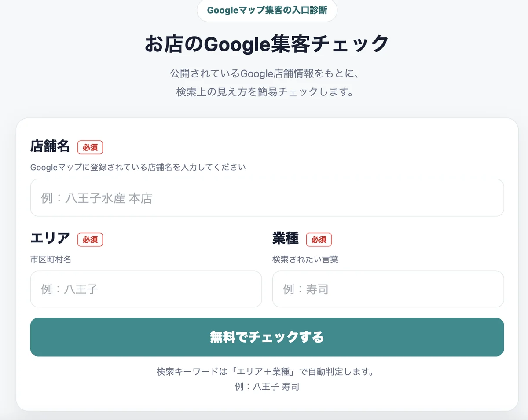
Task: Click the 市区町村名 hint text
Action: click(x=51, y=259)
